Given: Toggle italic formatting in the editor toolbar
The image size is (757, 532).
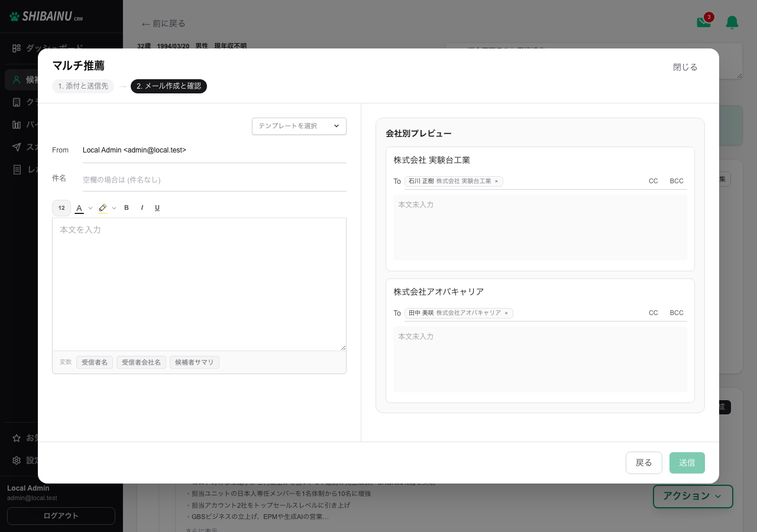Looking at the screenshot, I should (142, 207).
